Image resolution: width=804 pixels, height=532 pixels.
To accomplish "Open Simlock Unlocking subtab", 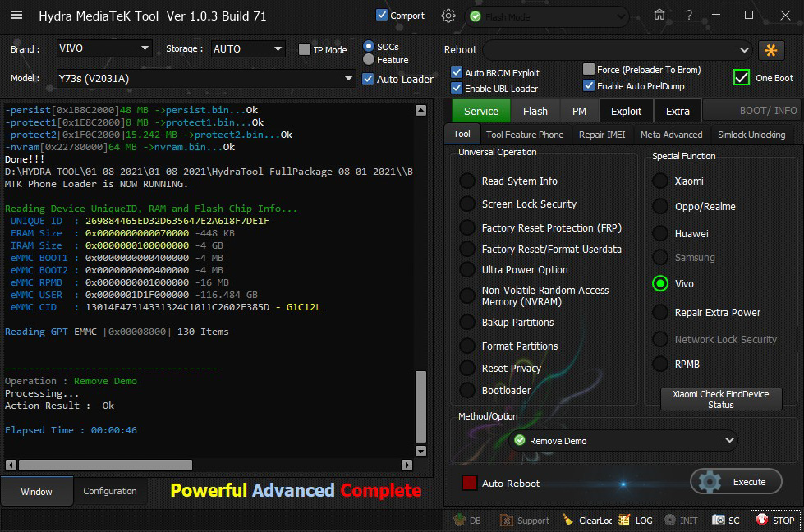I will tap(751, 135).
